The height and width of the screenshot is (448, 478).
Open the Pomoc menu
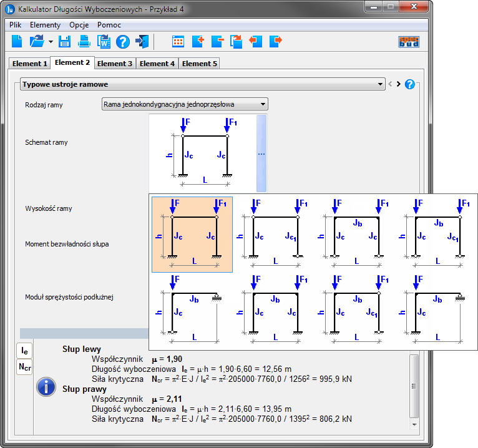coord(109,25)
